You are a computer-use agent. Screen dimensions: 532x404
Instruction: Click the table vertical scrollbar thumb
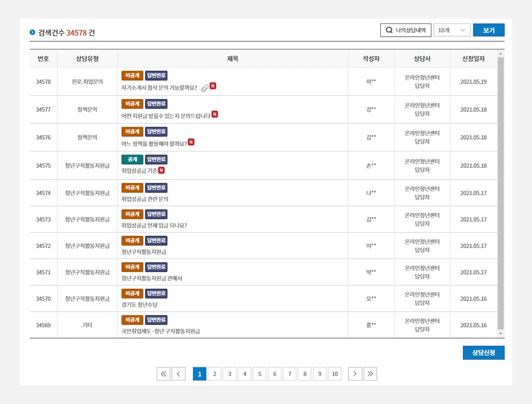click(x=500, y=193)
